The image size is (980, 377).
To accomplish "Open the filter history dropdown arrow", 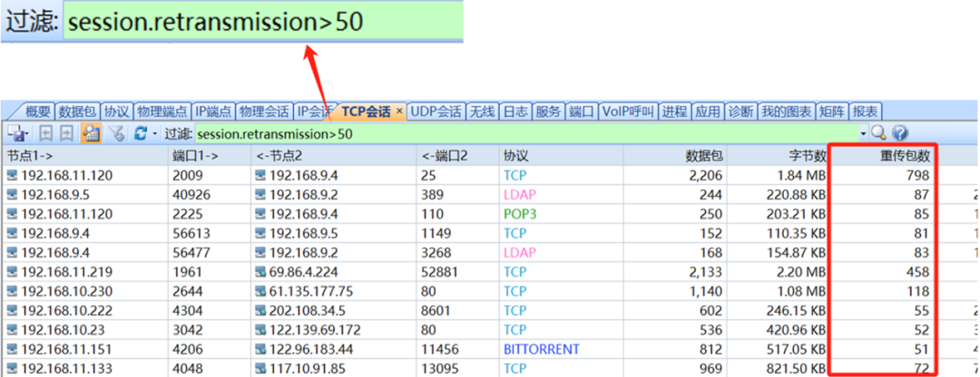I will point(863,134).
